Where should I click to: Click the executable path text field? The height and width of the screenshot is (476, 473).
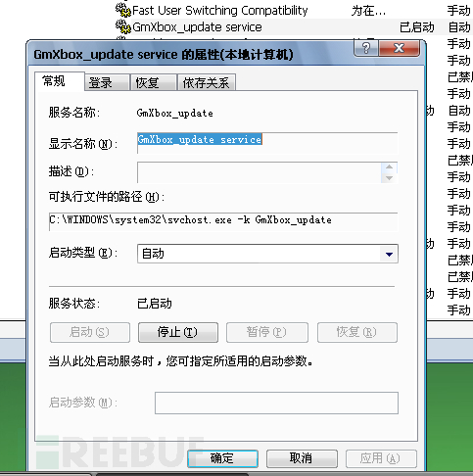point(223,221)
